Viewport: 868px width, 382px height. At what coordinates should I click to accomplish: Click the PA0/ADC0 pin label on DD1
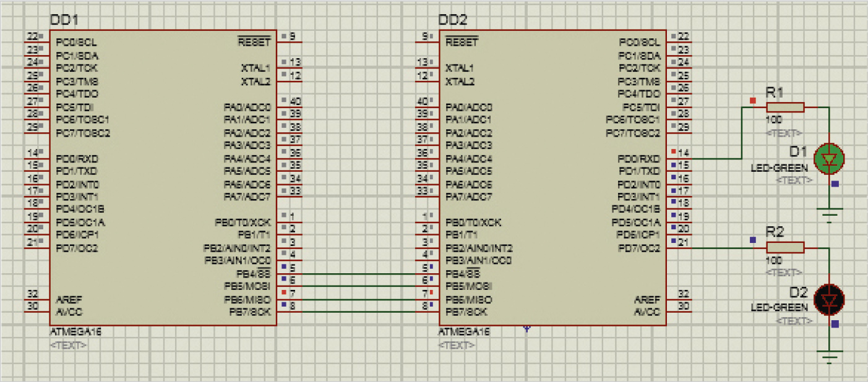point(247,107)
